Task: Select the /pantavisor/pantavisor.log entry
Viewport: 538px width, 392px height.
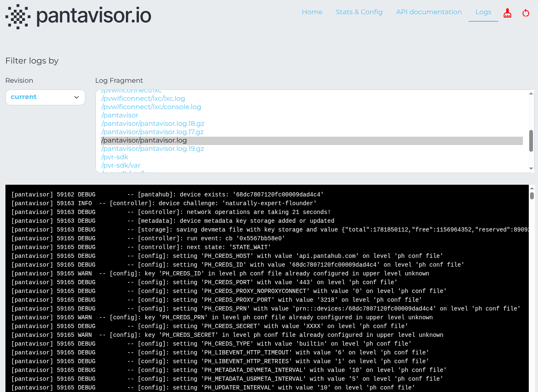Action: (x=144, y=140)
